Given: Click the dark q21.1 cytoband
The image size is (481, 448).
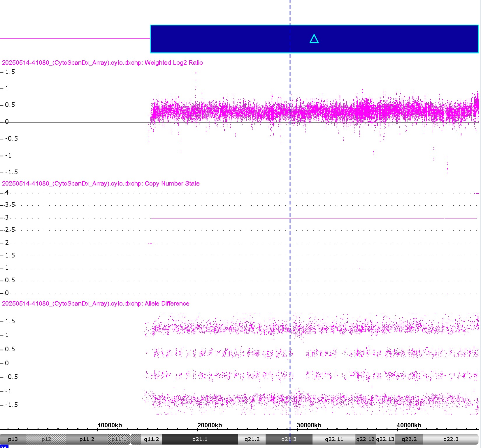Looking at the screenshot, I should coord(200,439).
